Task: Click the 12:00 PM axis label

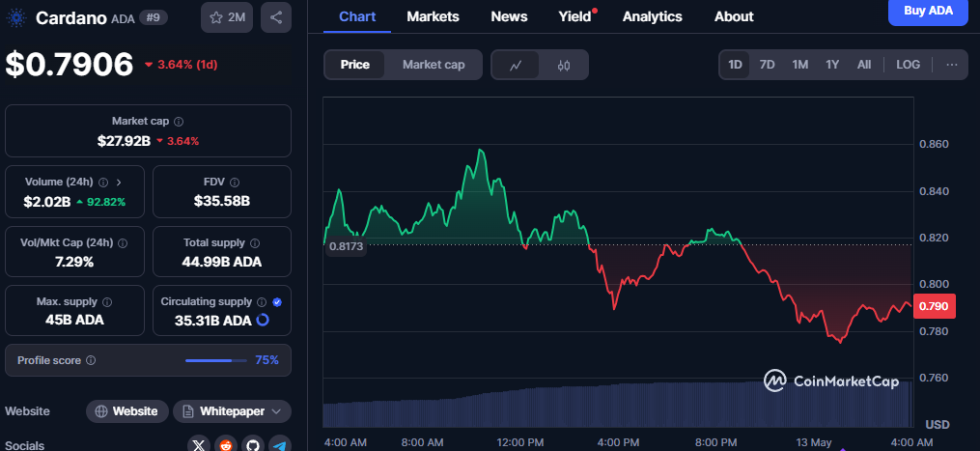Action: pos(522,442)
